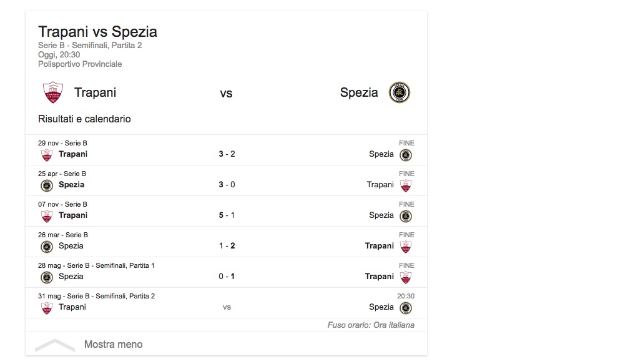Viewport: 628px width, 364px height.
Task: Click Spezia crest in 25 apr match
Action: [47, 185]
